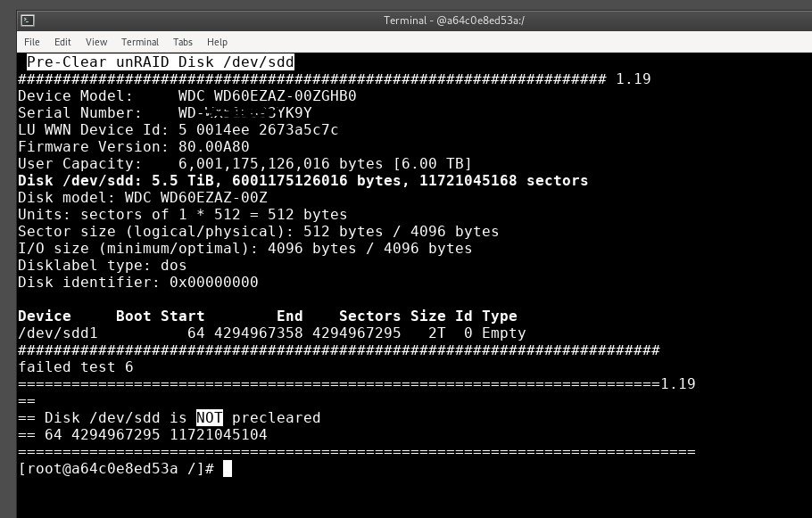Click the partition table header row
This screenshot has height=518, width=812.
[268, 317]
